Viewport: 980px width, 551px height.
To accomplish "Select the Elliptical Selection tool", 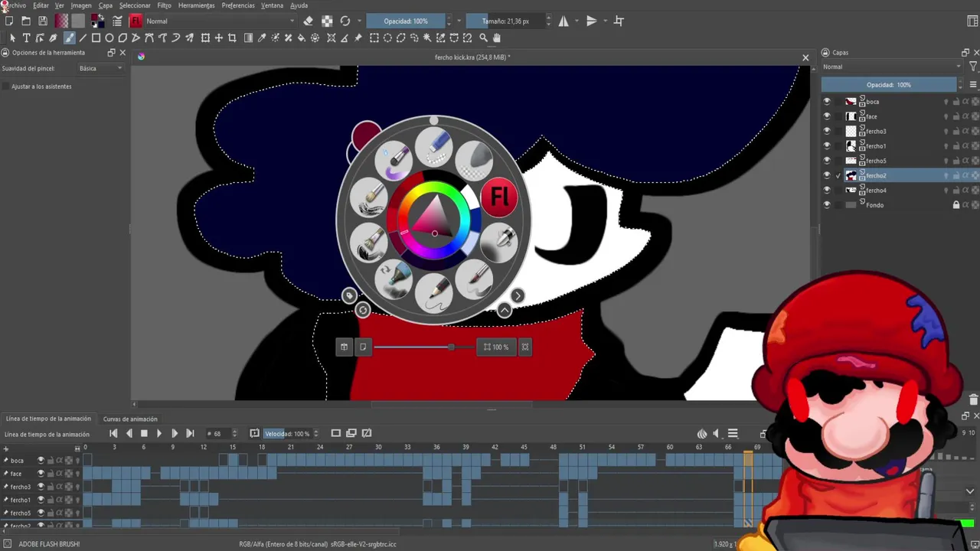I will 387,37.
